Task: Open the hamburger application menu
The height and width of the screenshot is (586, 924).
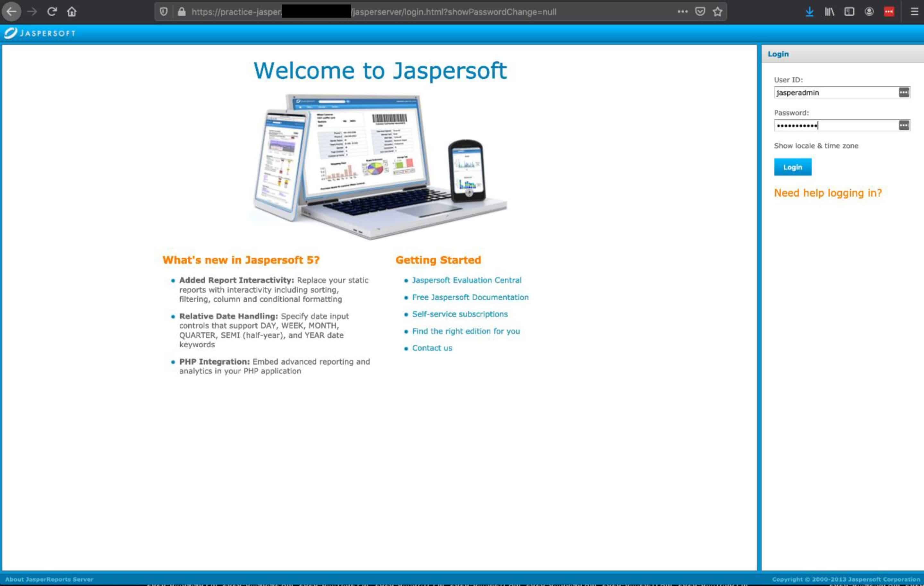Action: tap(914, 12)
